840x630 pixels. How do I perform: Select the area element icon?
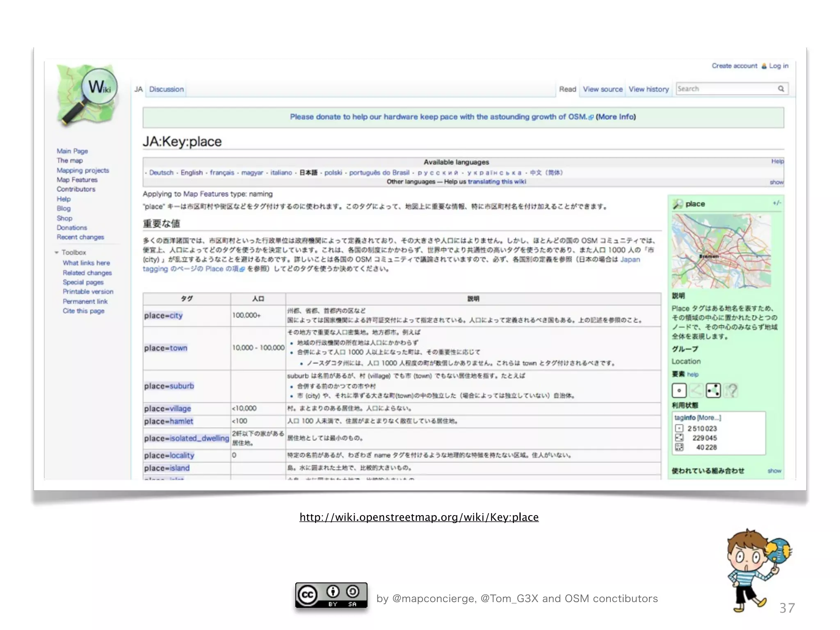tap(713, 390)
